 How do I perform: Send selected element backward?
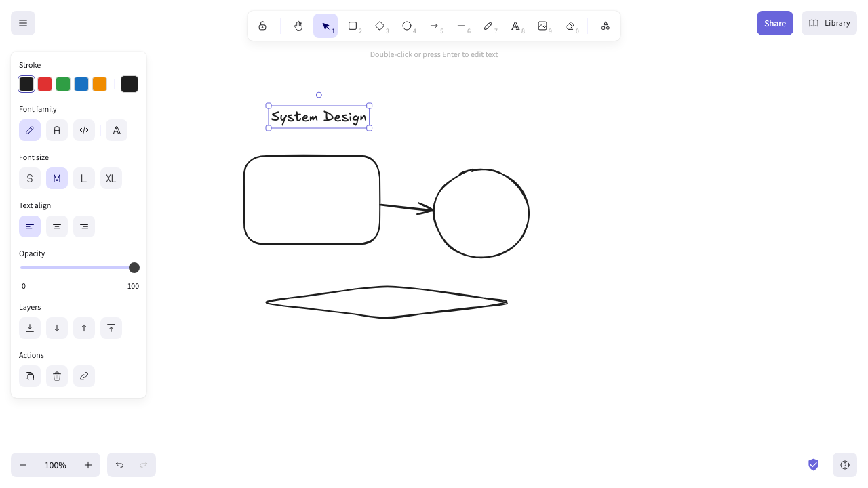pos(57,328)
